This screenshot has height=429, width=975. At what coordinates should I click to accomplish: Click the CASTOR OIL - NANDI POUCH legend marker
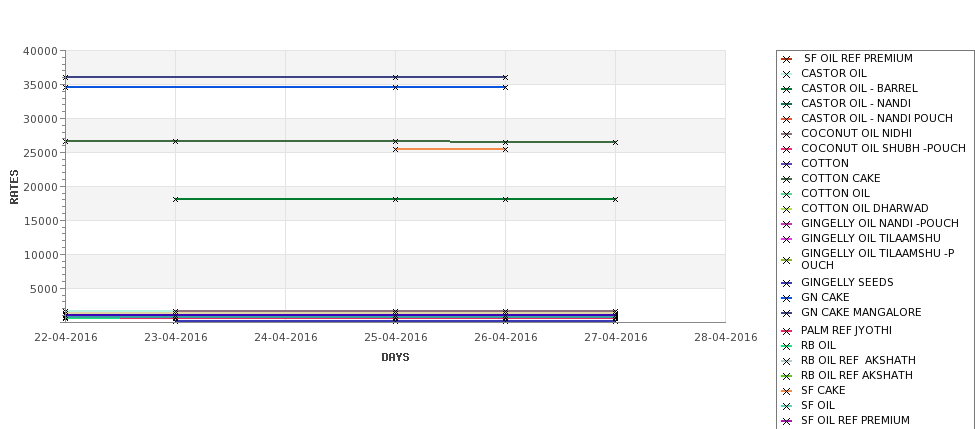(786, 119)
